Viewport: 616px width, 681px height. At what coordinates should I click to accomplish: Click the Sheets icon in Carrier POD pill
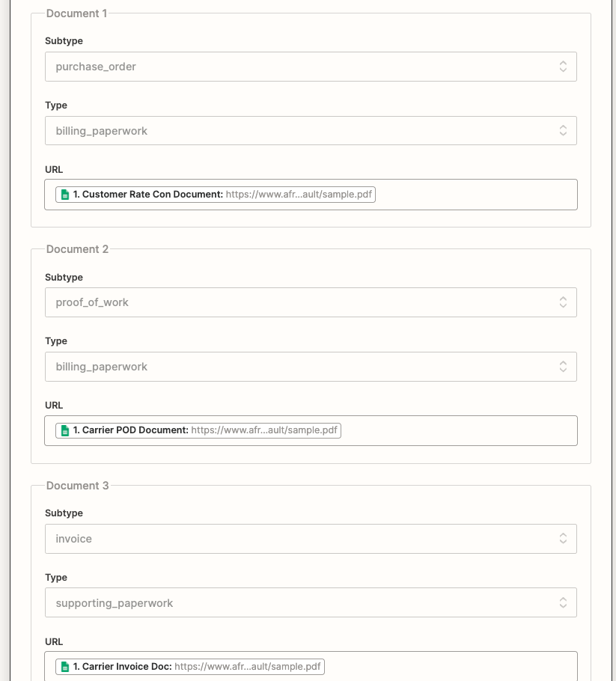coord(65,431)
